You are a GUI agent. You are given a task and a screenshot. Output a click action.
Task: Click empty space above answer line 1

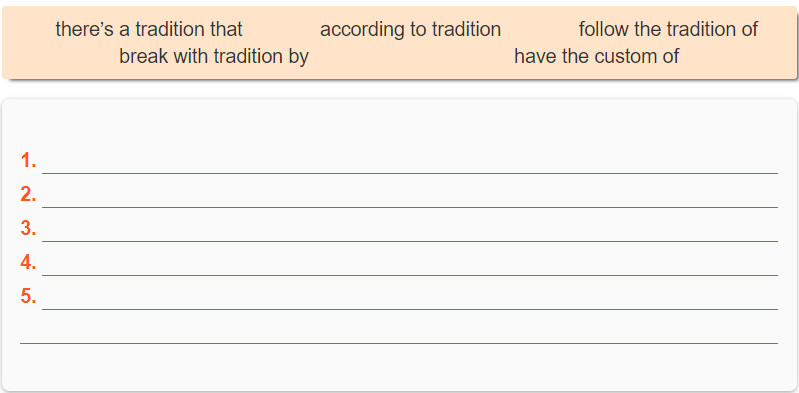[x=400, y=125]
